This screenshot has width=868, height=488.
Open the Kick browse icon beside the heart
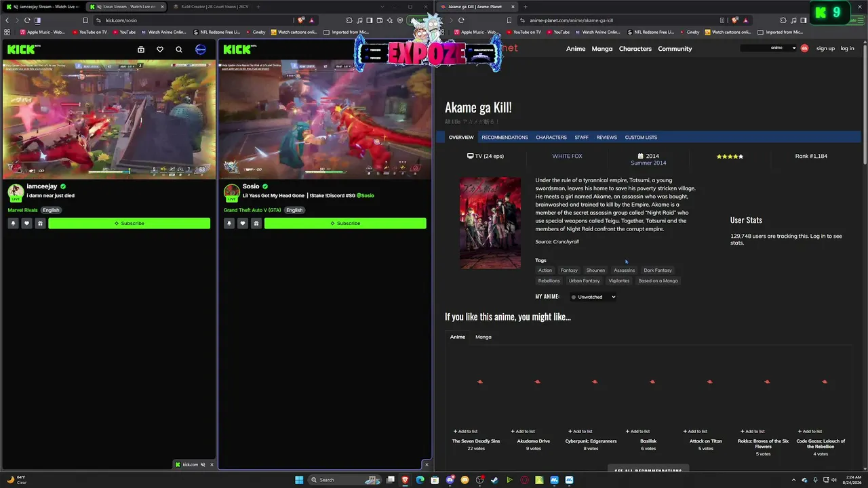[141, 49]
